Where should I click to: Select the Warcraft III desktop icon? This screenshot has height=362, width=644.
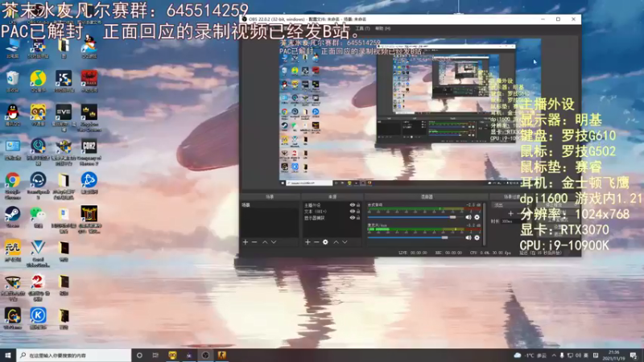click(x=89, y=219)
